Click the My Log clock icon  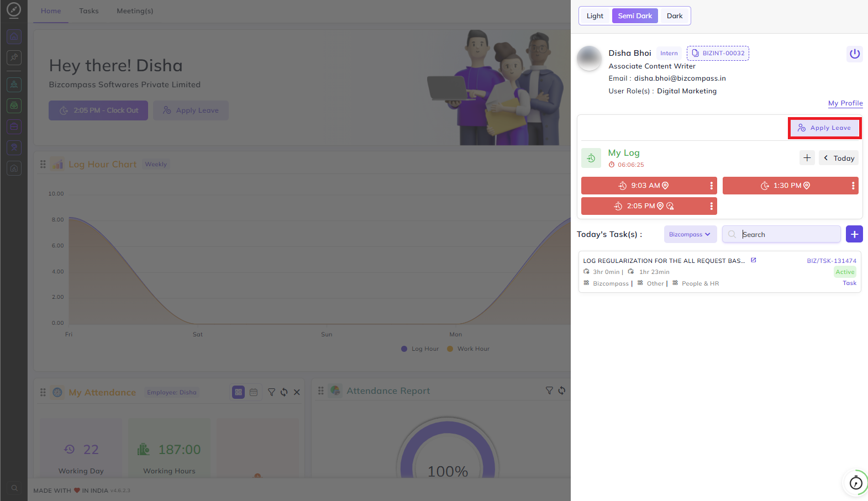(x=591, y=158)
